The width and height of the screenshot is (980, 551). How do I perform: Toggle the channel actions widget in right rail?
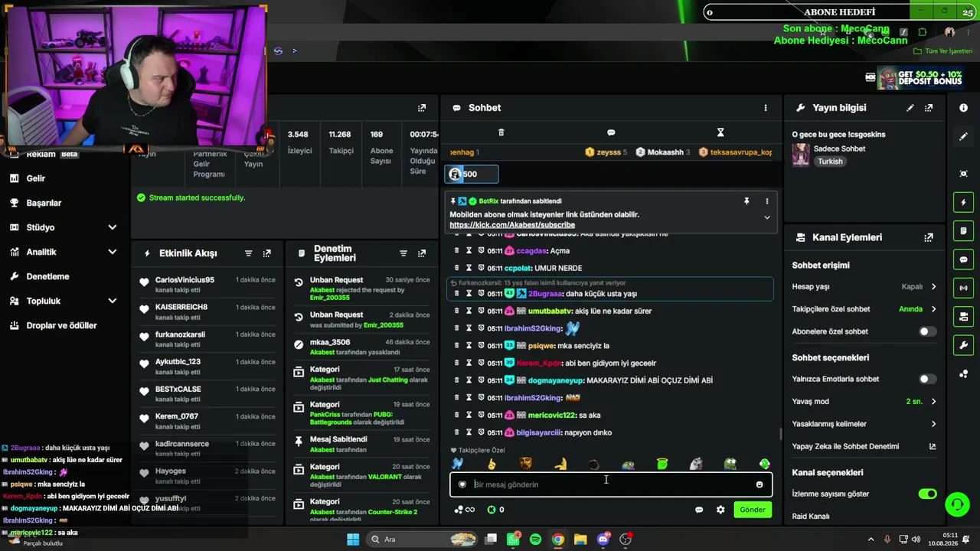[x=963, y=317]
